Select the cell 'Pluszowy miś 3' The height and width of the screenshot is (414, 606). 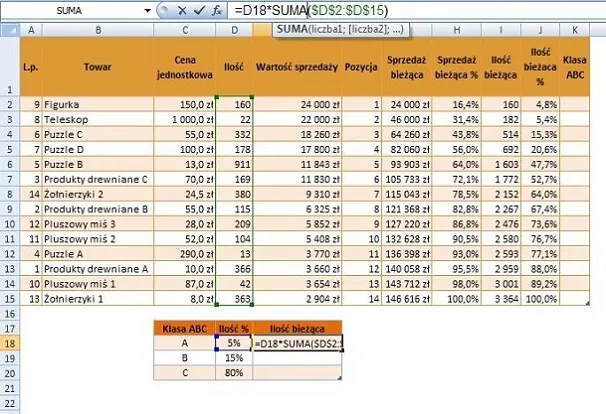click(98, 224)
